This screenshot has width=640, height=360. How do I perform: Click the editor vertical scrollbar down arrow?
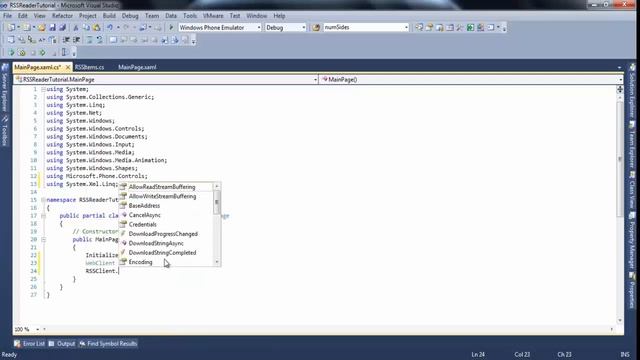(620, 320)
